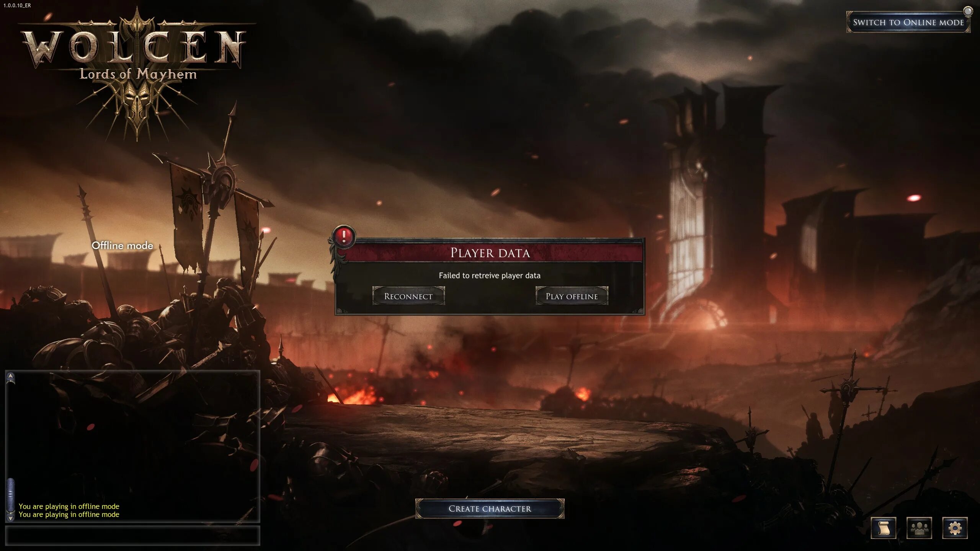Select the Player Data dialog title

click(490, 252)
